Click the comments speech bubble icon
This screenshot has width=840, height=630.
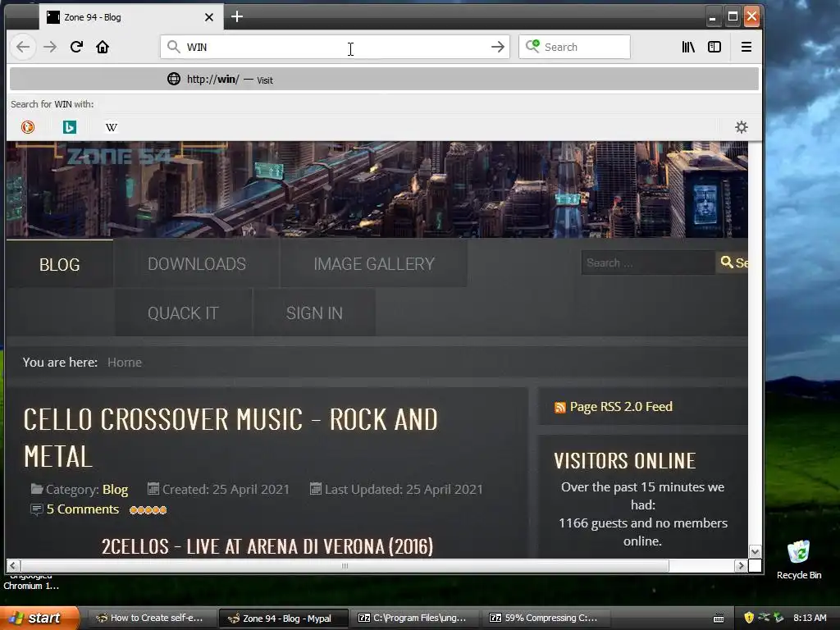36,509
